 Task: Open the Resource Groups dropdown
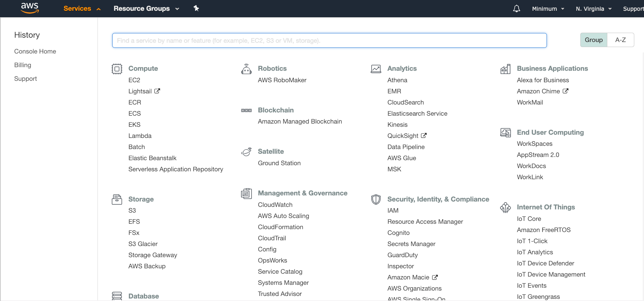[x=146, y=9]
